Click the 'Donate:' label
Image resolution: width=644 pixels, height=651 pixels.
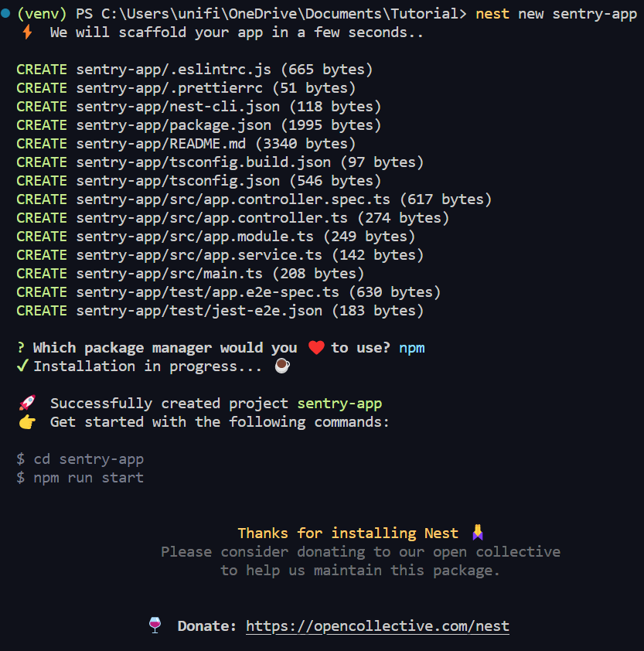[207, 626]
